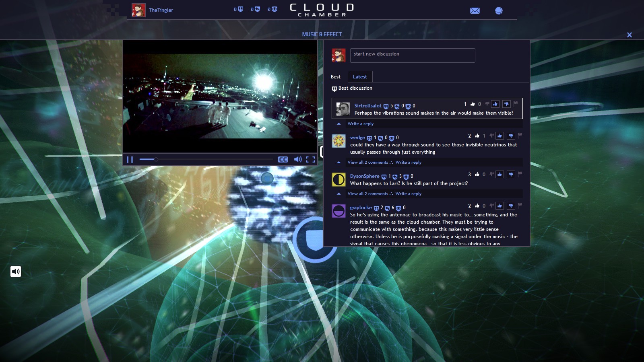
Task: Switch to the Latest tab
Action: click(x=360, y=77)
